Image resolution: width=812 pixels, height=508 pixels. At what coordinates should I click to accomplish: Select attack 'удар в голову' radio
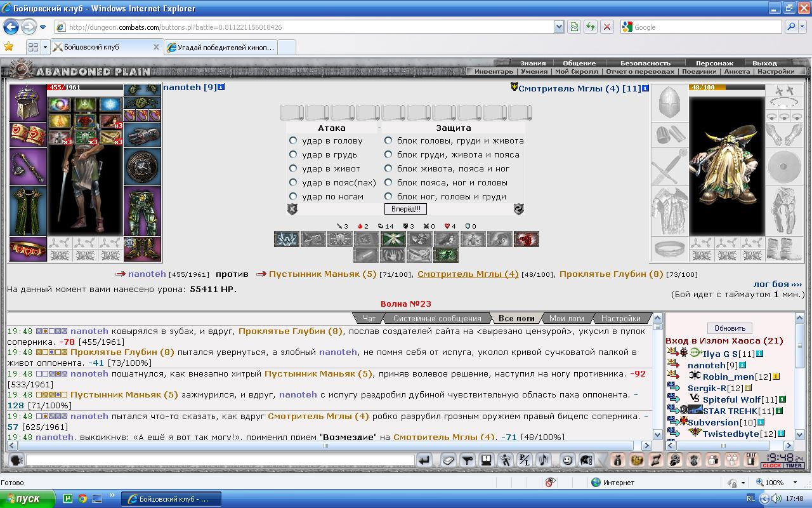(293, 140)
